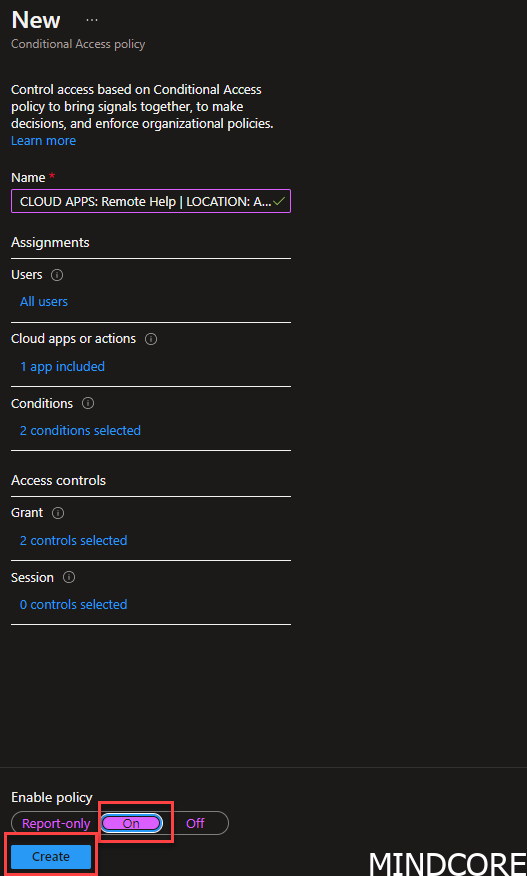
Task: Click the Learn more link
Action: click(44, 141)
